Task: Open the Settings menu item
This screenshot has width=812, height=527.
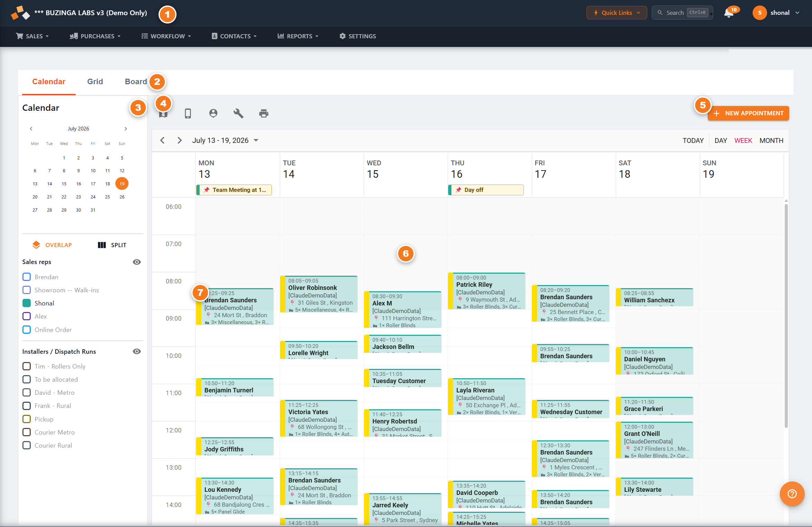Action: (x=358, y=36)
